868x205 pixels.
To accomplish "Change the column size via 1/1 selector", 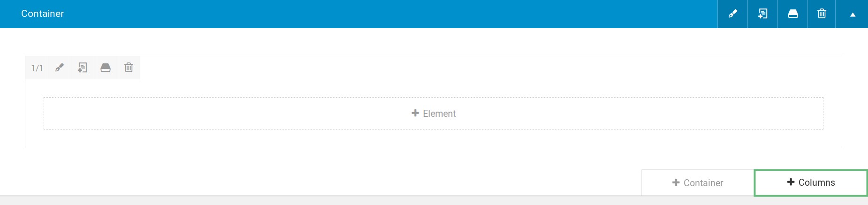I will (x=37, y=68).
